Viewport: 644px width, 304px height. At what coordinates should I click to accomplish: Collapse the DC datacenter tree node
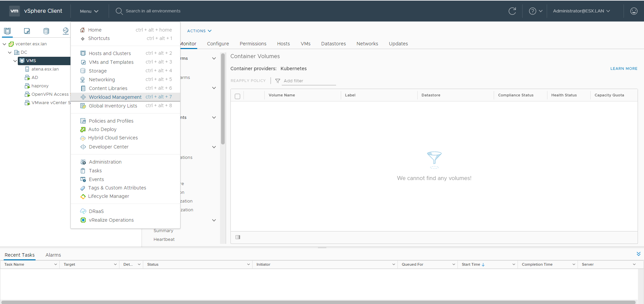click(10, 52)
